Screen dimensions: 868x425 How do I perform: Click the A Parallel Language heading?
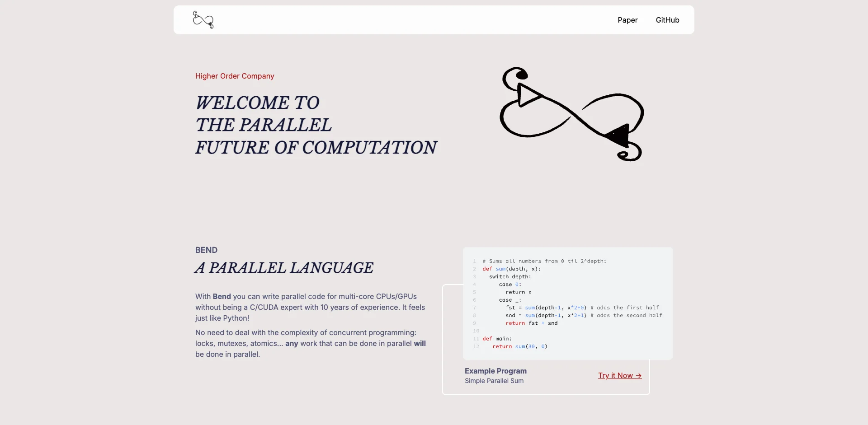pyautogui.click(x=284, y=268)
